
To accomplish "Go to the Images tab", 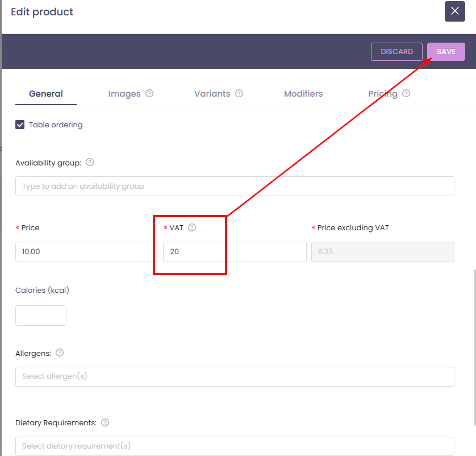I will (x=124, y=94).
